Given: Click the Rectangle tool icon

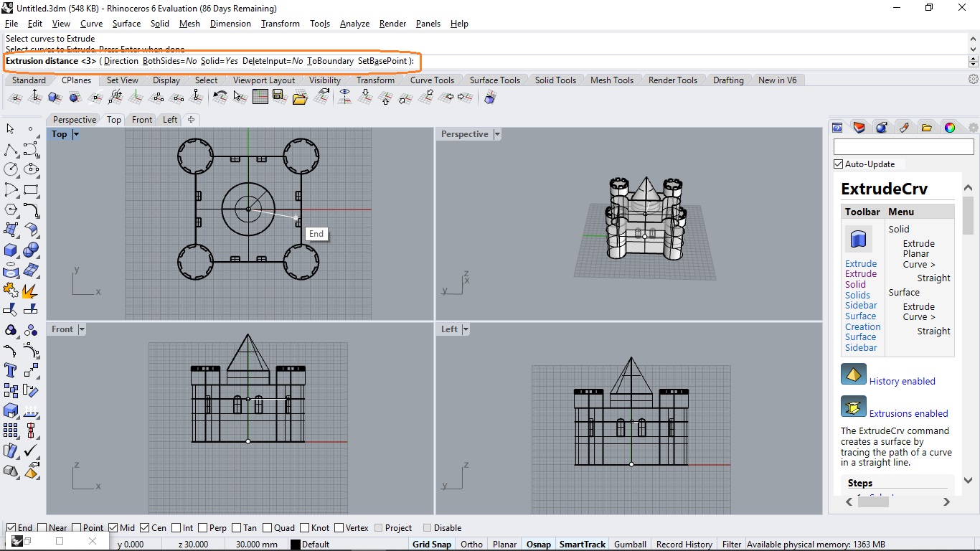Looking at the screenshot, I should point(31,189).
